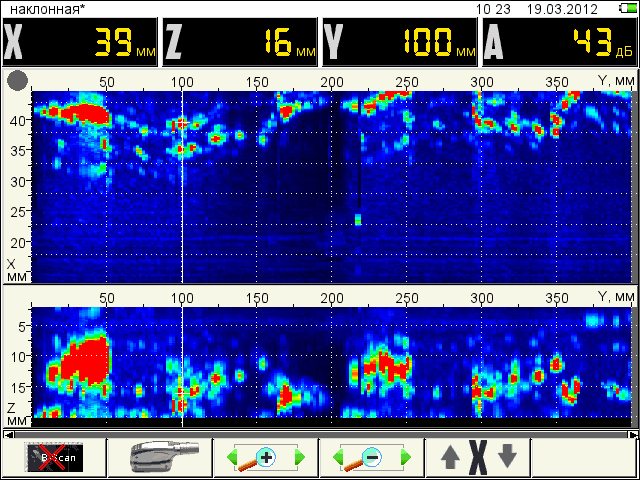The width and height of the screenshot is (640, 480).
Task: Select the A 43 дБ gain readout
Action: click(x=559, y=43)
